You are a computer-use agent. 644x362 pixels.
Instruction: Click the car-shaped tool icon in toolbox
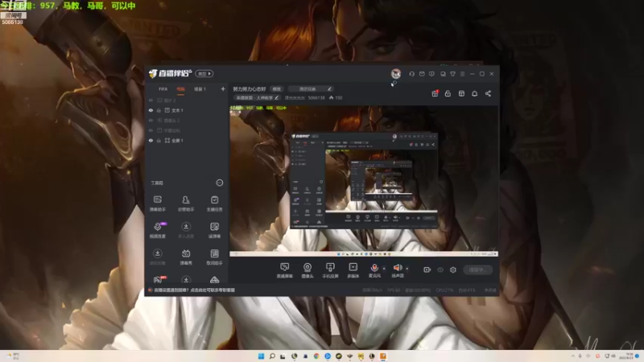point(214,280)
